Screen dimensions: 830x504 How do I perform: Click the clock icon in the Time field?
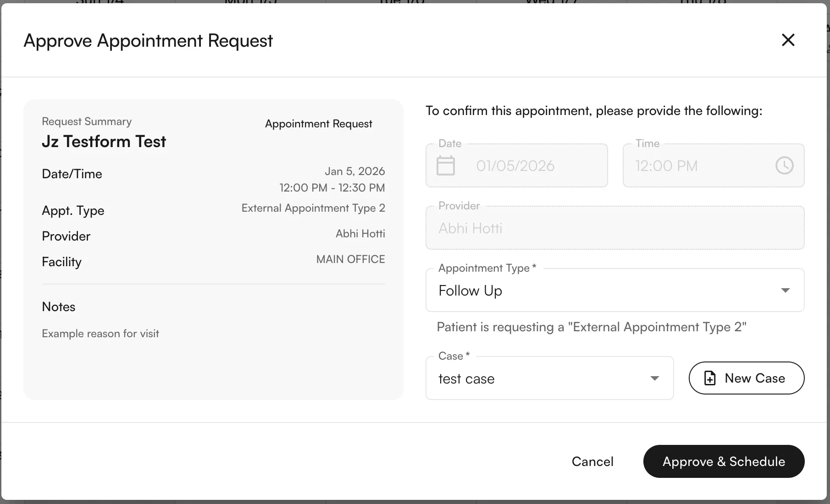click(x=785, y=166)
